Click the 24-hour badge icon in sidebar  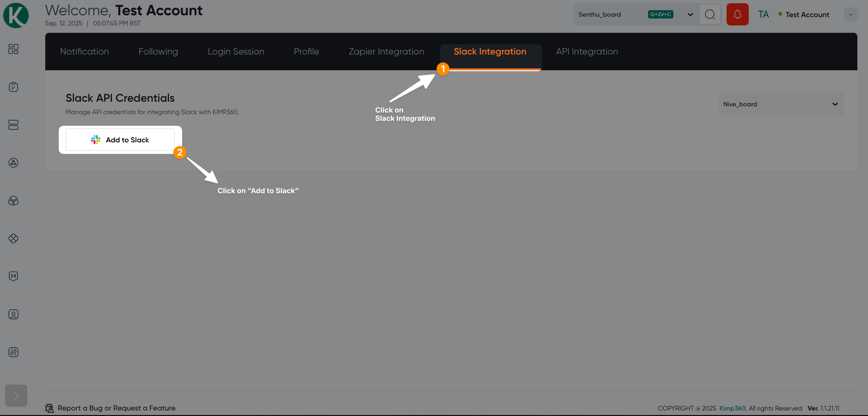tap(13, 276)
